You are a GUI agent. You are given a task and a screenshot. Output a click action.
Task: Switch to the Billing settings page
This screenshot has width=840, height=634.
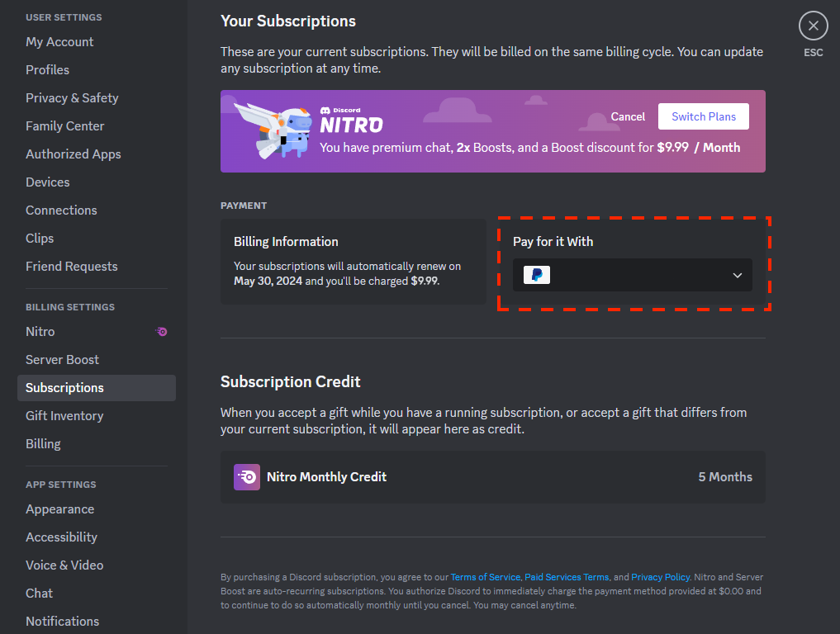(x=43, y=443)
